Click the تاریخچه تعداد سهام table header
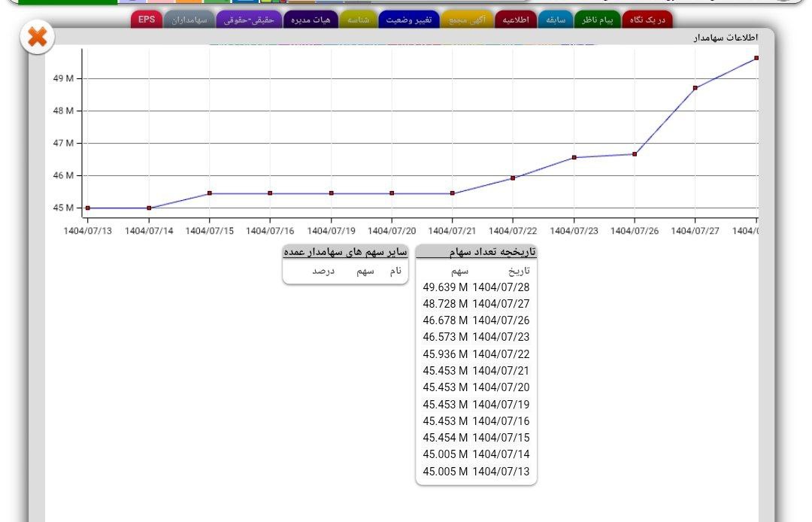This screenshot has width=812, height=522. pos(476,252)
